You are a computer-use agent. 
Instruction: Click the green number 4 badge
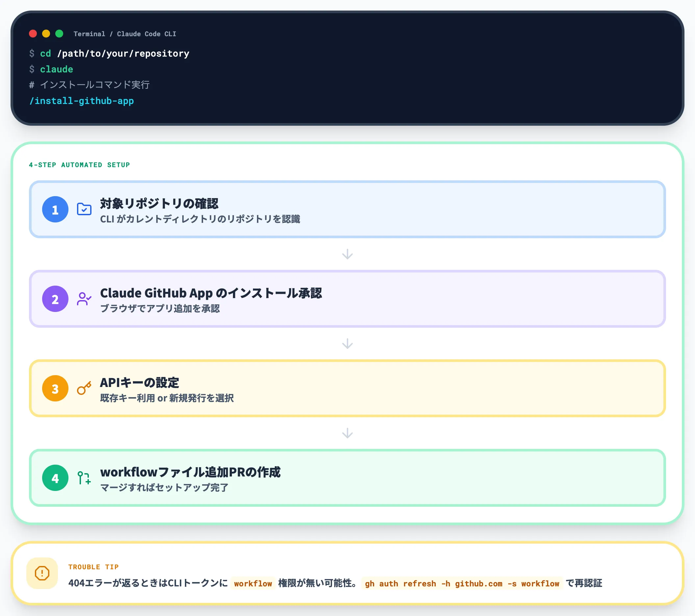(55, 478)
